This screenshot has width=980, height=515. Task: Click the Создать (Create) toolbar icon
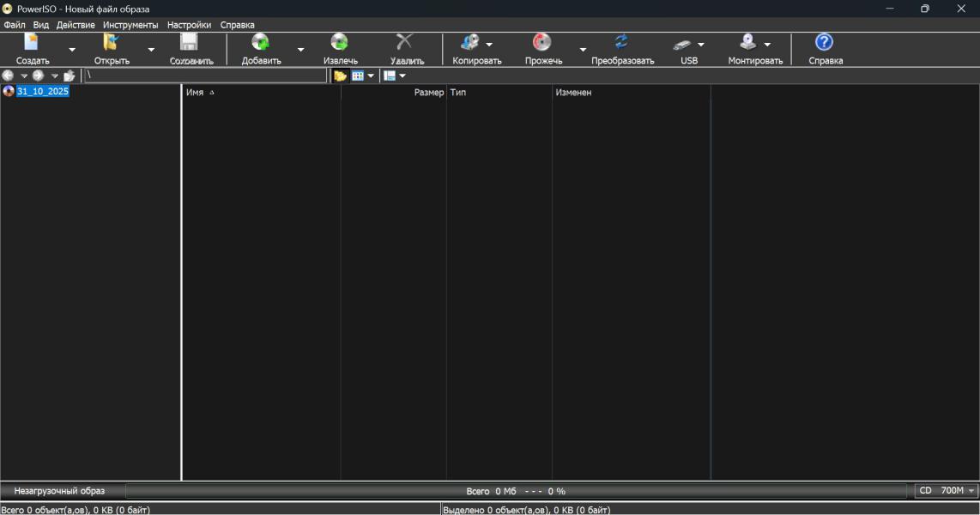pos(33,43)
